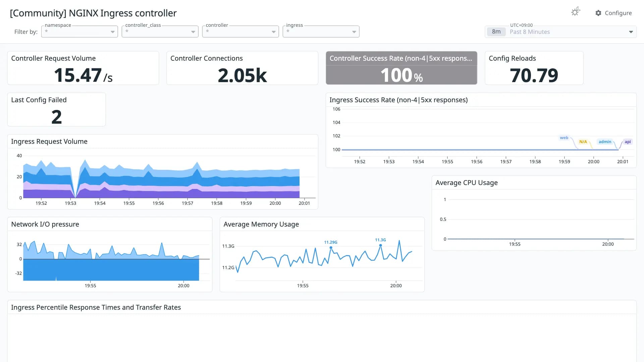644x362 pixels.
Task: Open the Controller Connections 2.05k value
Action: (242, 75)
